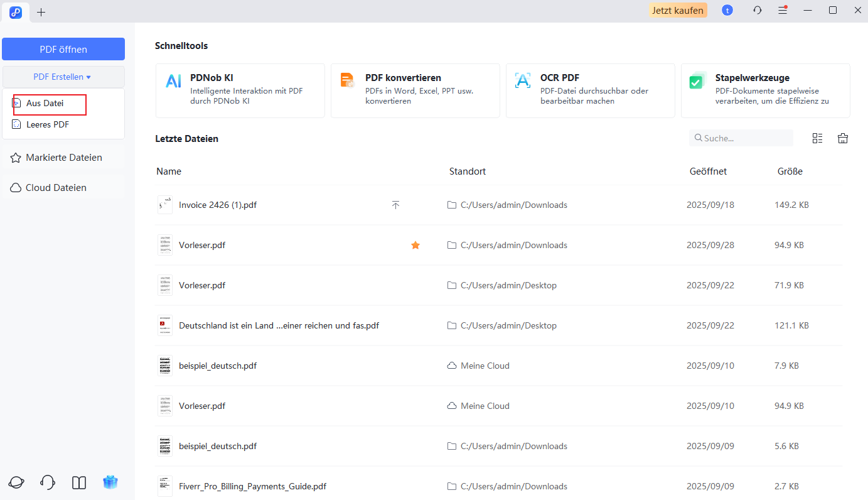Unstar the starred Vorleser.pdf file
Viewport: 868px width, 500px height.
415,245
